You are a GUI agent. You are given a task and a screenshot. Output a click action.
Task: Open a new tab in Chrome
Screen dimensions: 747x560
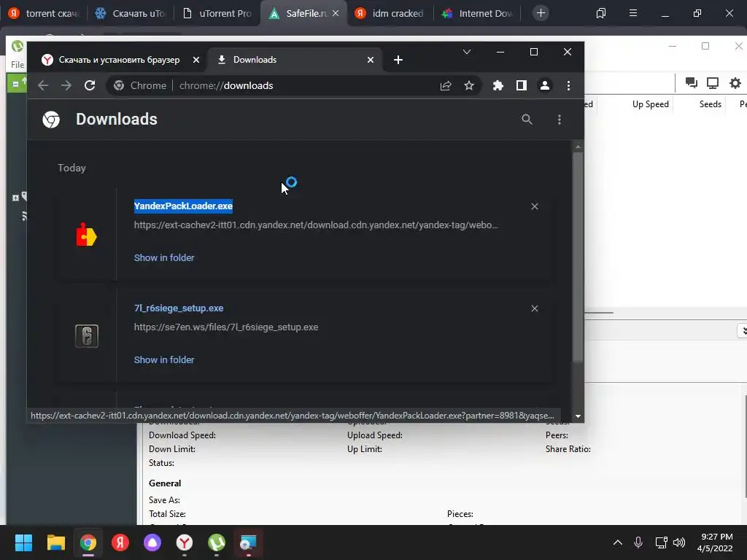(398, 60)
